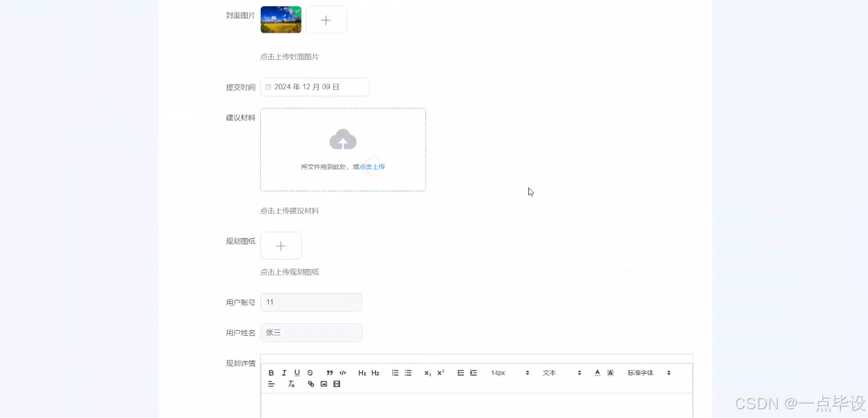Toggle bold formatting in the editor
Image resolution: width=868 pixels, height=418 pixels.
[x=271, y=373]
